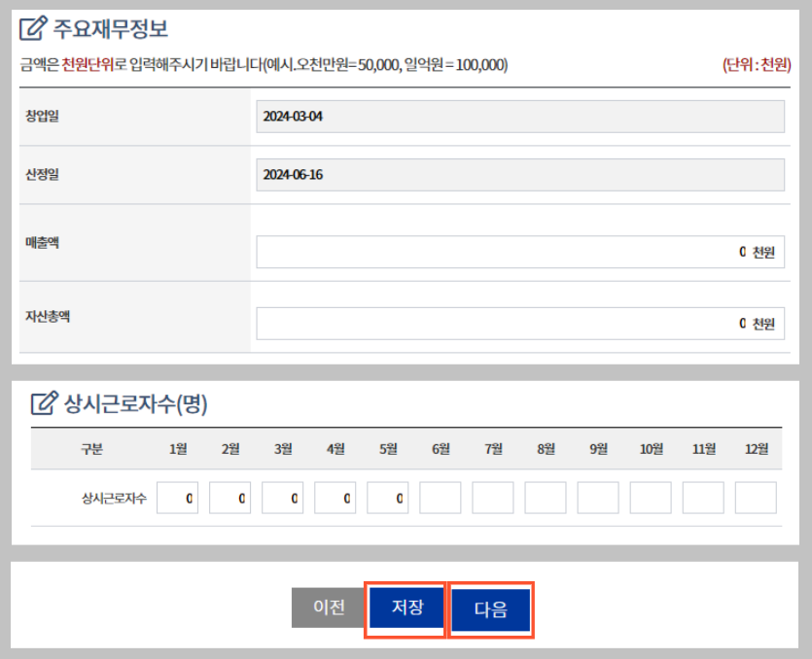Click the 4월 worker count input
The image size is (812, 659).
(x=335, y=498)
